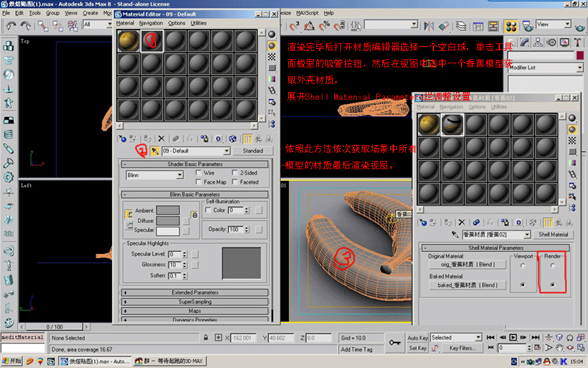588x368 pixels.
Task: Select Original Material Viewport radio button
Action: click(x=523, y=266)
